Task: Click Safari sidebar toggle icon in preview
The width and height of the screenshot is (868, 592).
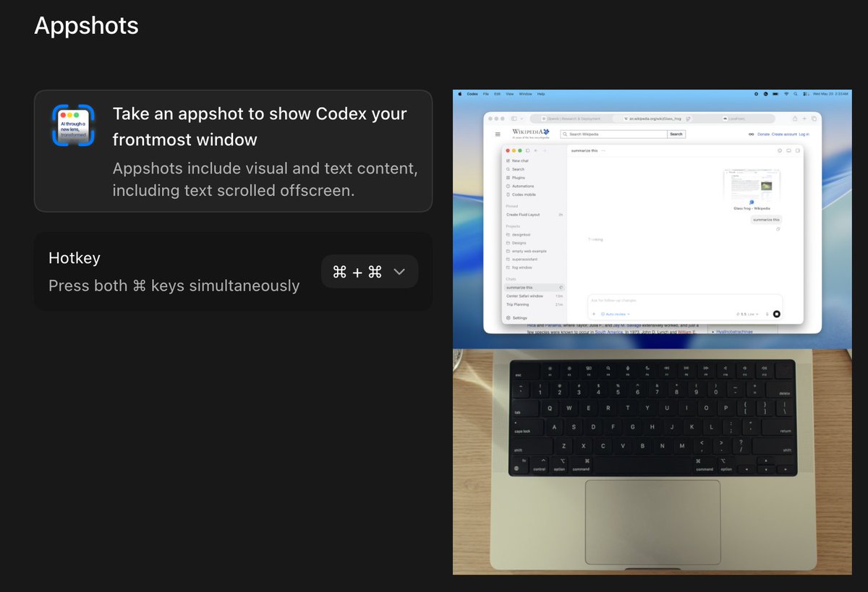Action: coord(514,119)
